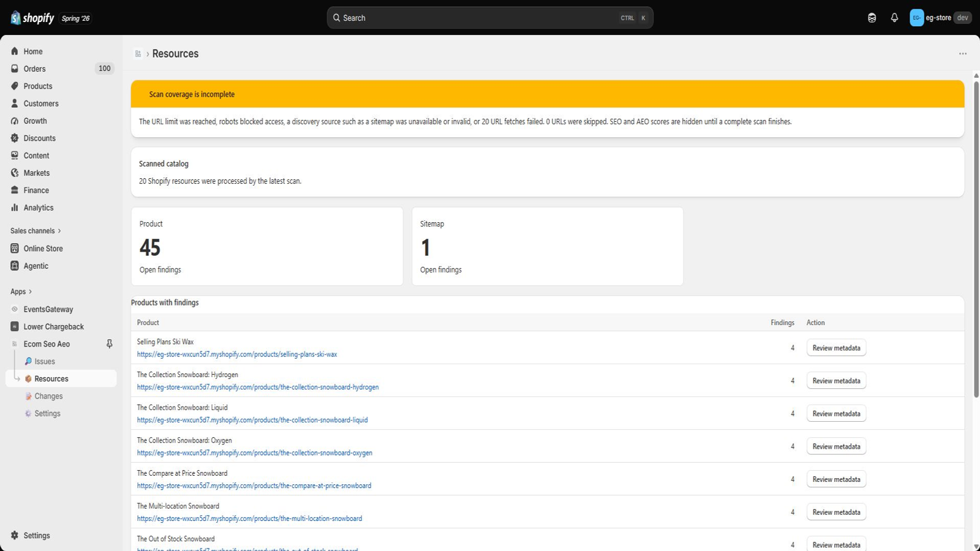
Task: Open the Sidekick assistant icon
Action: tap(872, 18)
